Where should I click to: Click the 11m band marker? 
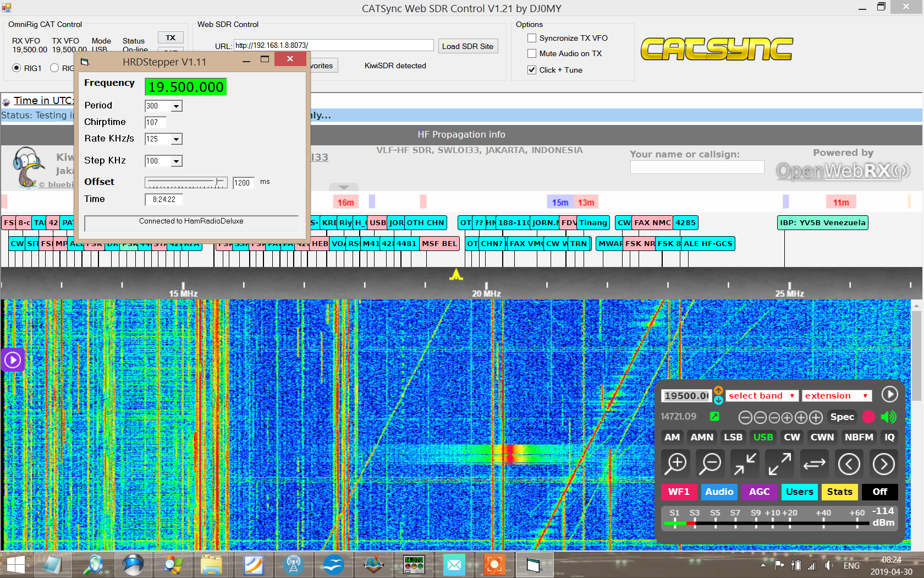[x=841, y=203]
